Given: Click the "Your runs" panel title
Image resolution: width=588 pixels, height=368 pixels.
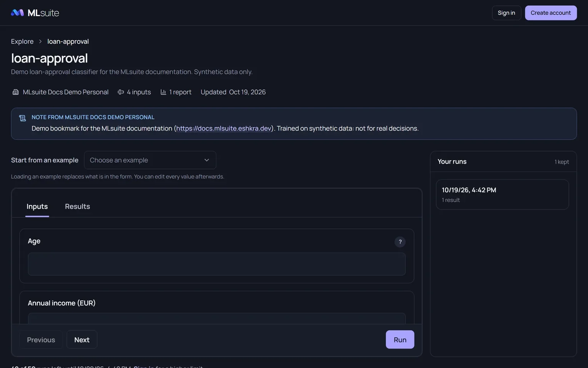Looking at the screenshot, I should [452, 161].
